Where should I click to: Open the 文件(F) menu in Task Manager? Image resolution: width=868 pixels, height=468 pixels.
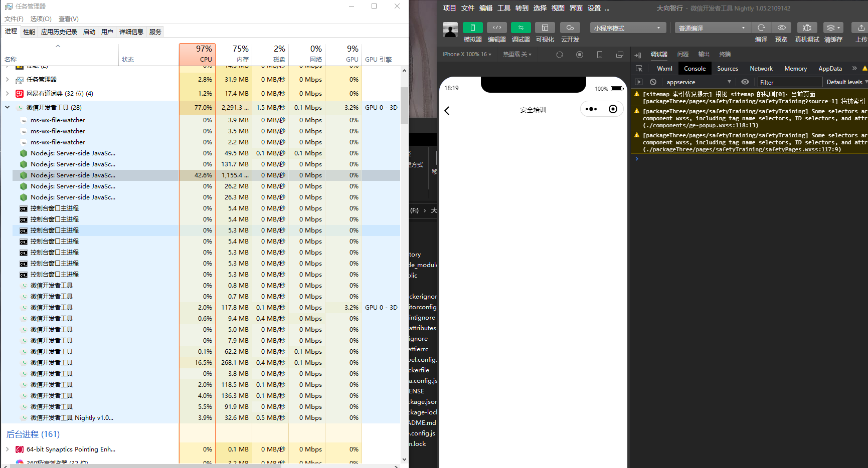14,19
